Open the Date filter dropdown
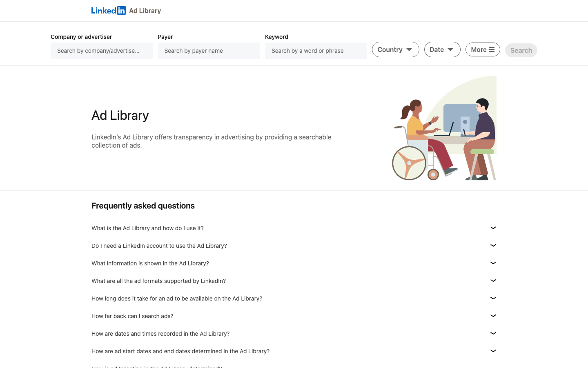The width and height of the screenshot is (588, 368). tap(442, 49)
